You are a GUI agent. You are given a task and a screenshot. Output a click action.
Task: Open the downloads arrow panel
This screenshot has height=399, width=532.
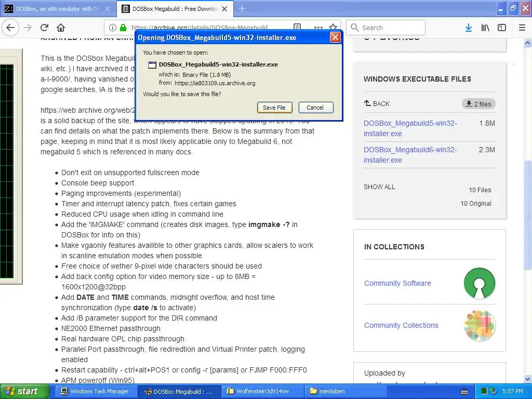(468, 28)
